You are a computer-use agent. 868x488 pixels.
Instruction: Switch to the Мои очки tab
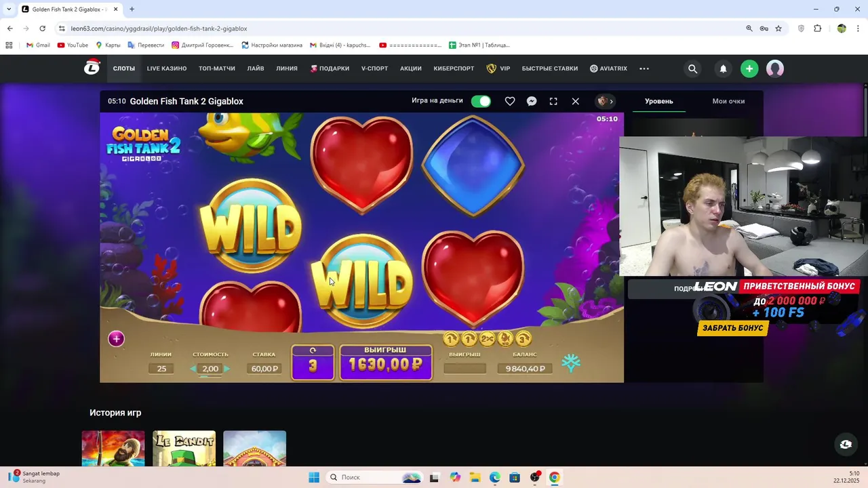728,101
